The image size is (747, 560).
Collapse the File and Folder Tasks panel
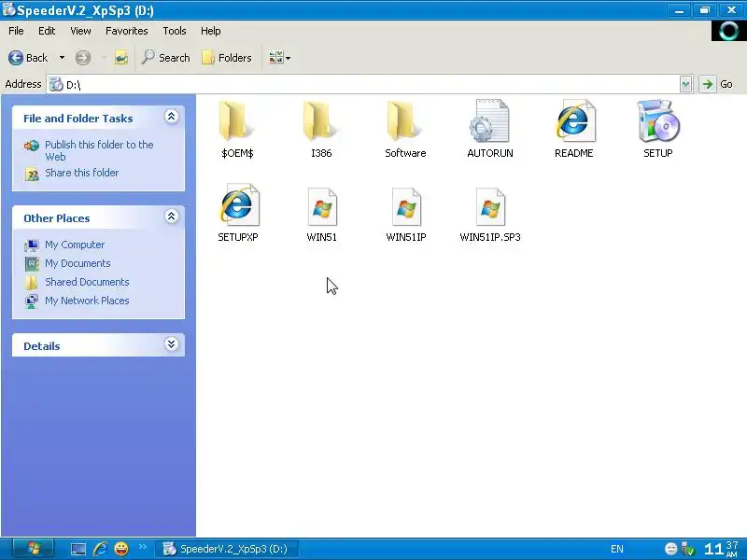coord(172,117)
